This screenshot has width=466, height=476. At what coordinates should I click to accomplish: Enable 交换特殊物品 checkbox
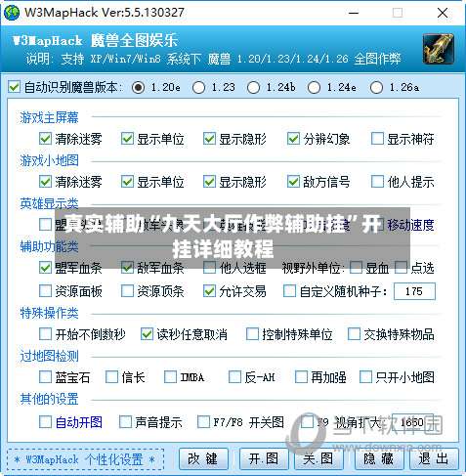pyautogui.click(x=354, y=334)
